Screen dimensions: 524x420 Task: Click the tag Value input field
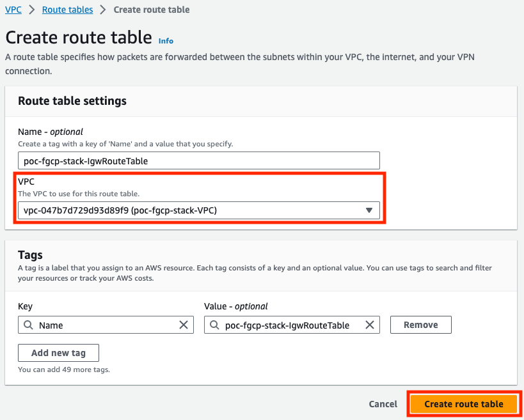click(x=292, y=325)
